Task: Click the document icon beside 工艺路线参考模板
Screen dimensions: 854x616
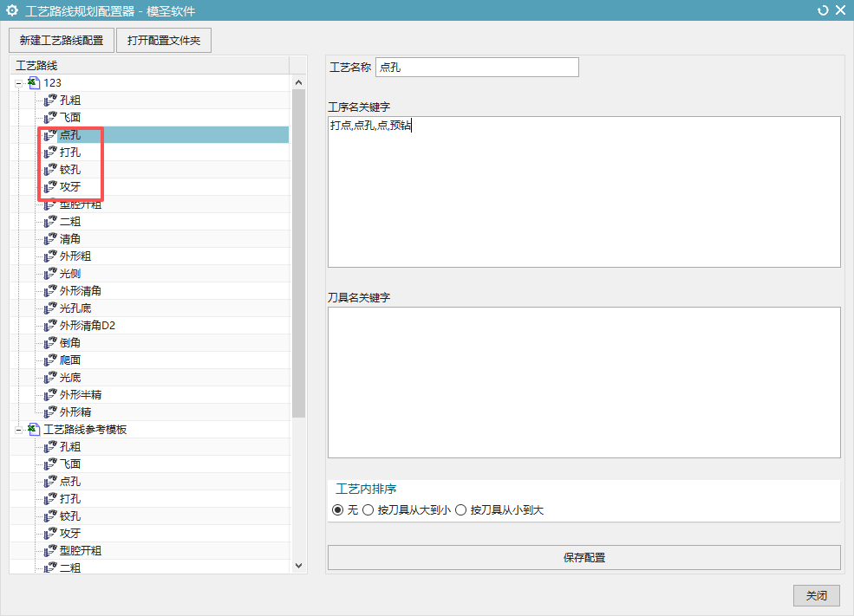Action: tap(34, 430)
